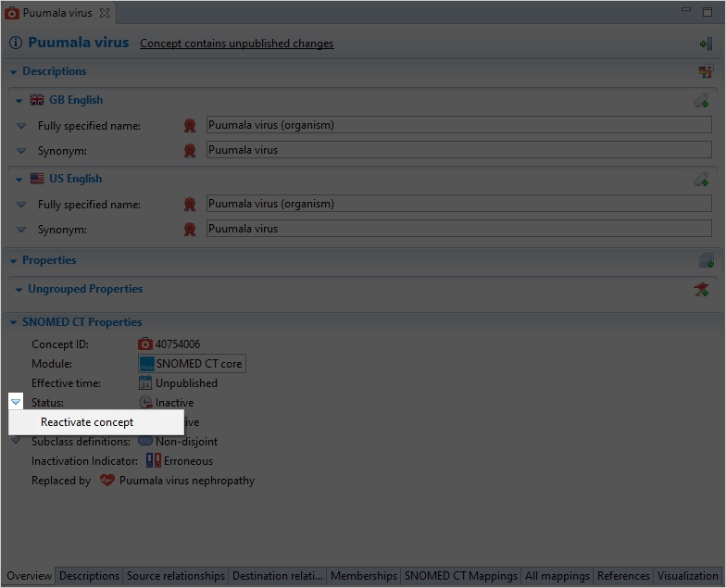
Task: Click the SNOMED CT core module button
Action: pos(192,364)
